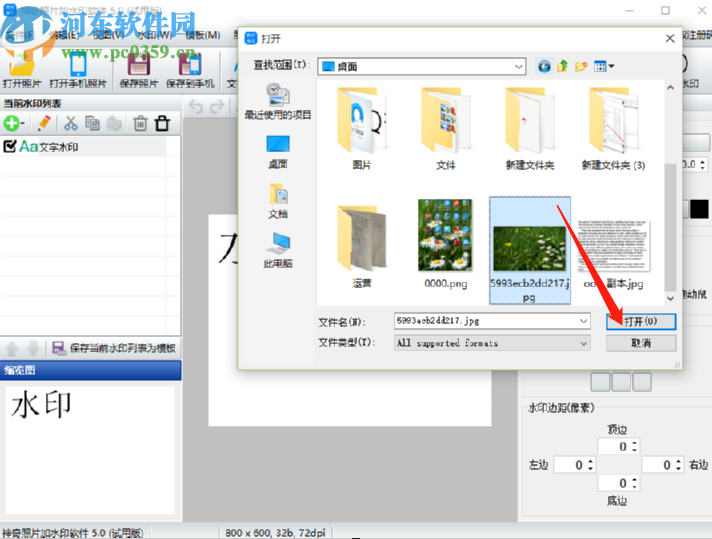
Task: Click the redo arrow icon
Action: pyautogui.click(x=217, y=107)
